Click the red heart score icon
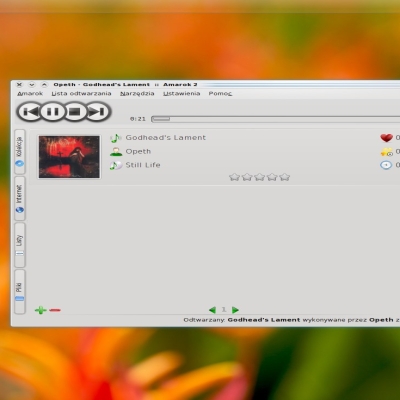This screenshot has height=400, width=400. 386,137
